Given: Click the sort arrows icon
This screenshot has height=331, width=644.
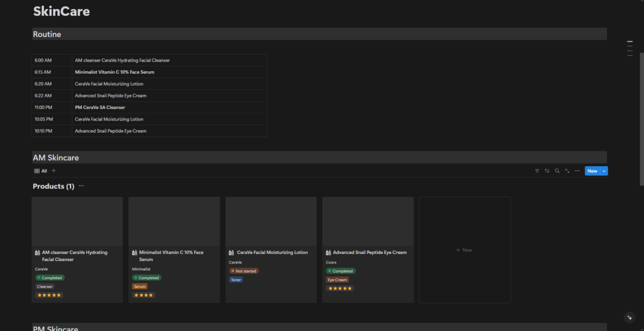Looking at the screenshot, I should [547, 171].
